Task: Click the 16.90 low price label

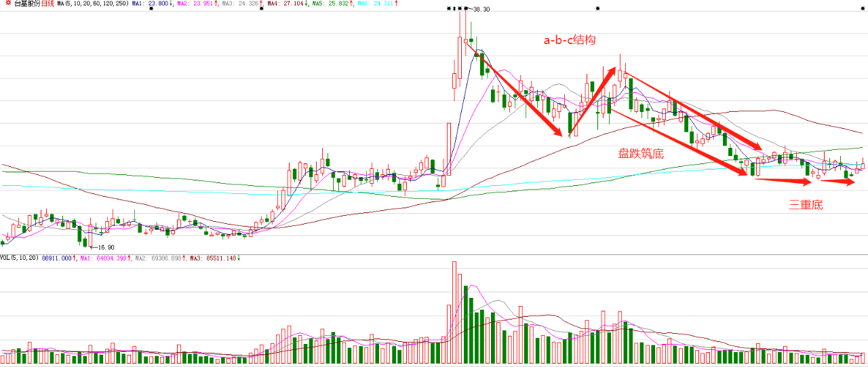Action: pos(106,248)
